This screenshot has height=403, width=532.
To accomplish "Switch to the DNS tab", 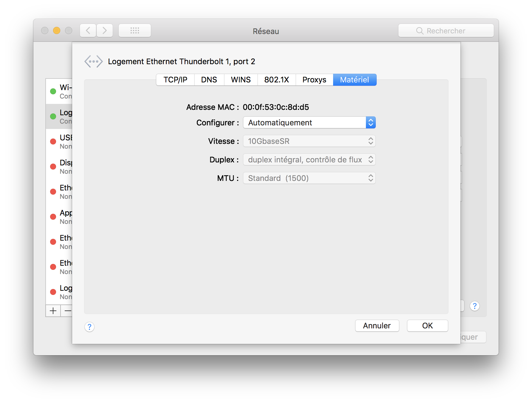I will pyautogui.click(x=209, y=80).
